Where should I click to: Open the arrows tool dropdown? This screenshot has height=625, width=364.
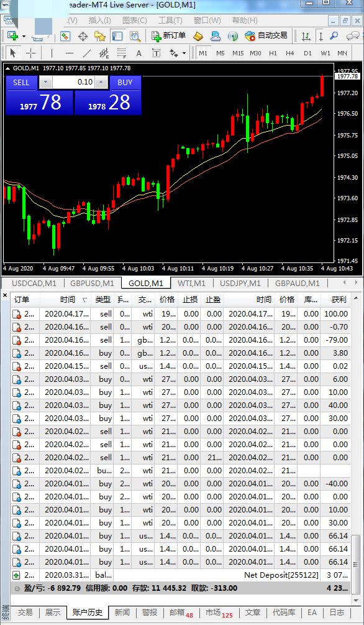tap(184, 53)
